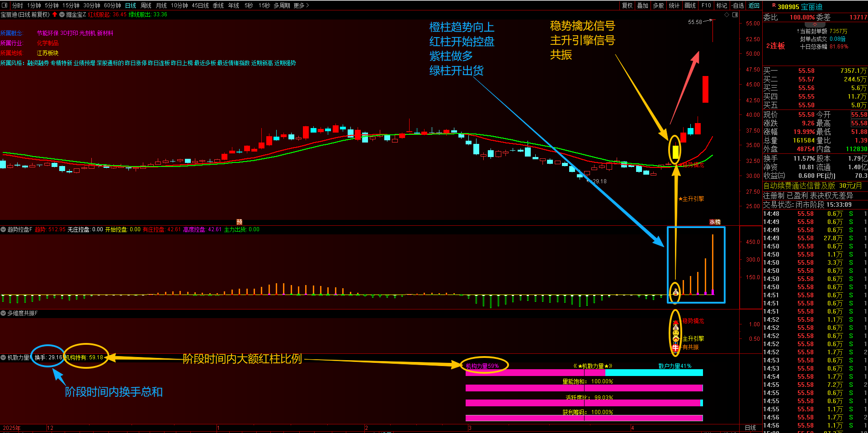Click the 牛 signal icon in 多维度共振

[675, 347]
